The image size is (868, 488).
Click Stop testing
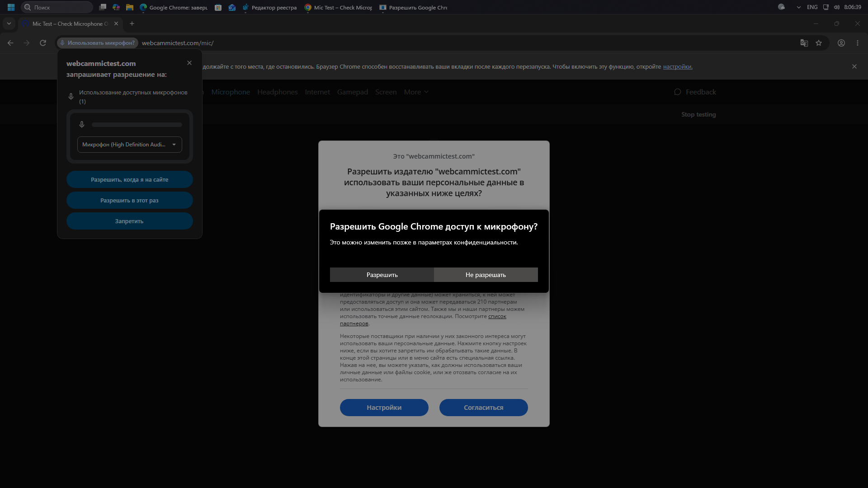[698, 114]
